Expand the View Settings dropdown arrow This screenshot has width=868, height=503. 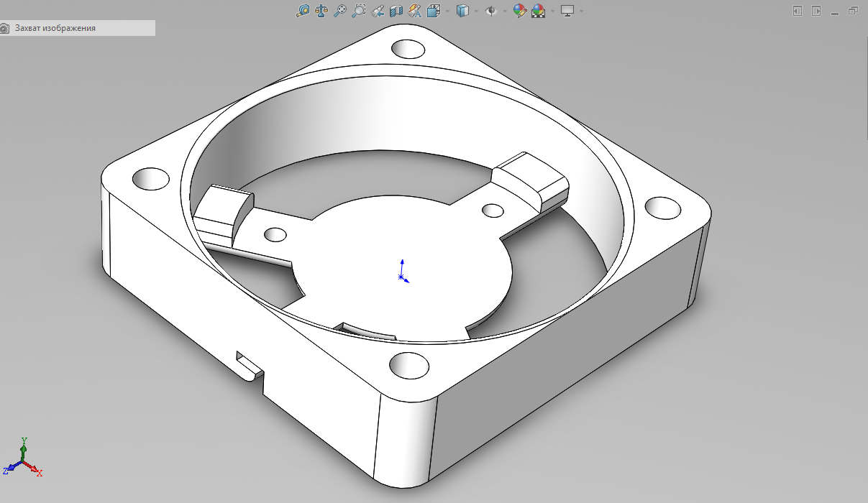[x=581, y=11]
